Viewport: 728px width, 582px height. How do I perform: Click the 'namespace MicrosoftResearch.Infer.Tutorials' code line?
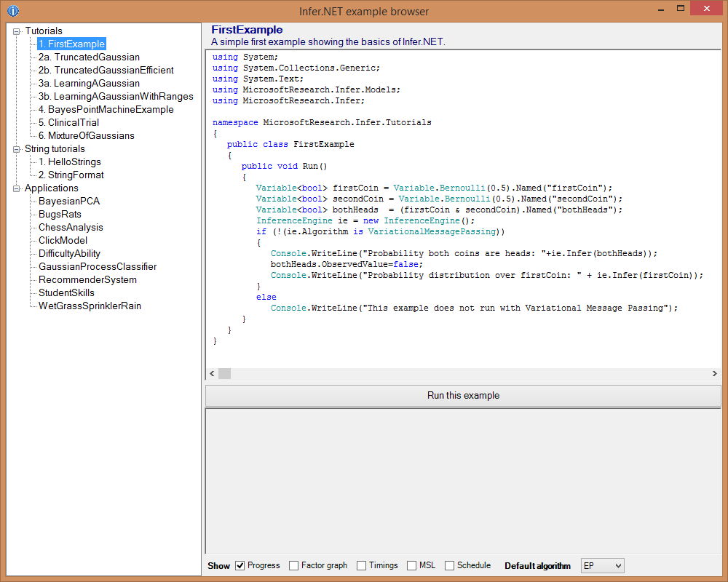coord(322,122)
